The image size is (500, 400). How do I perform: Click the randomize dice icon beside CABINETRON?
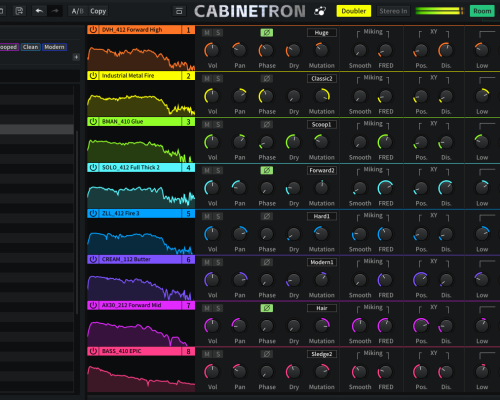[320, 11]
